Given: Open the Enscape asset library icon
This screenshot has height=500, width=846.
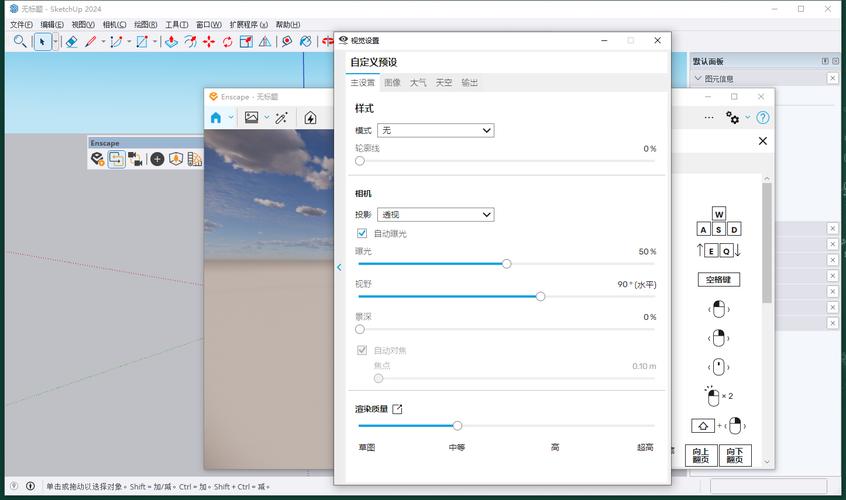Looking at the screenshot, I should [176, 159].
